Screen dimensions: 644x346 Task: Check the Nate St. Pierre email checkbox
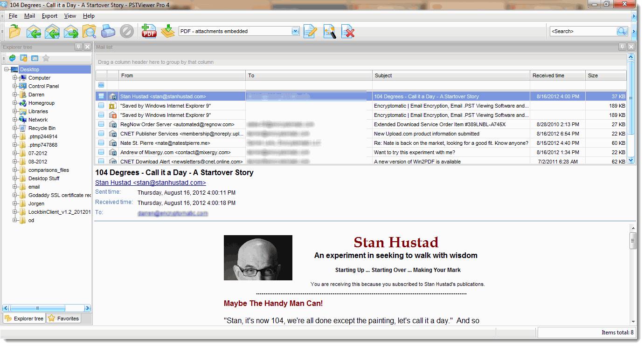[x=101, y=143]
